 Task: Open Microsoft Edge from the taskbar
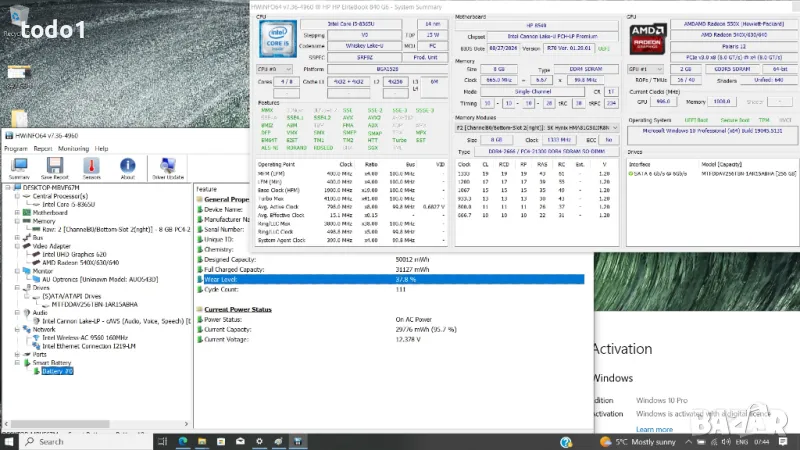tap(183, 441)
